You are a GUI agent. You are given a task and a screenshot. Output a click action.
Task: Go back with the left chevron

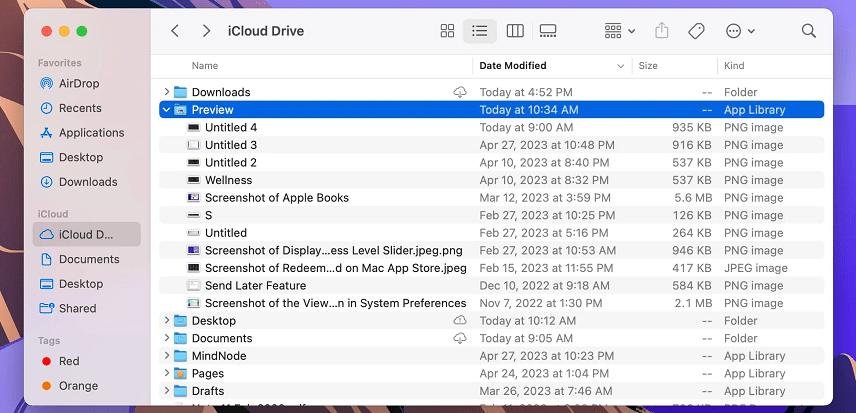175,31
